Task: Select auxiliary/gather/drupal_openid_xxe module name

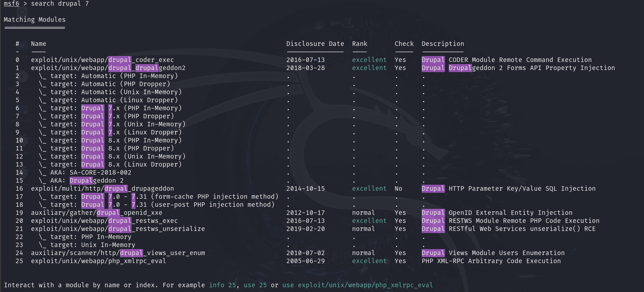Action: (x=97, y=213)
